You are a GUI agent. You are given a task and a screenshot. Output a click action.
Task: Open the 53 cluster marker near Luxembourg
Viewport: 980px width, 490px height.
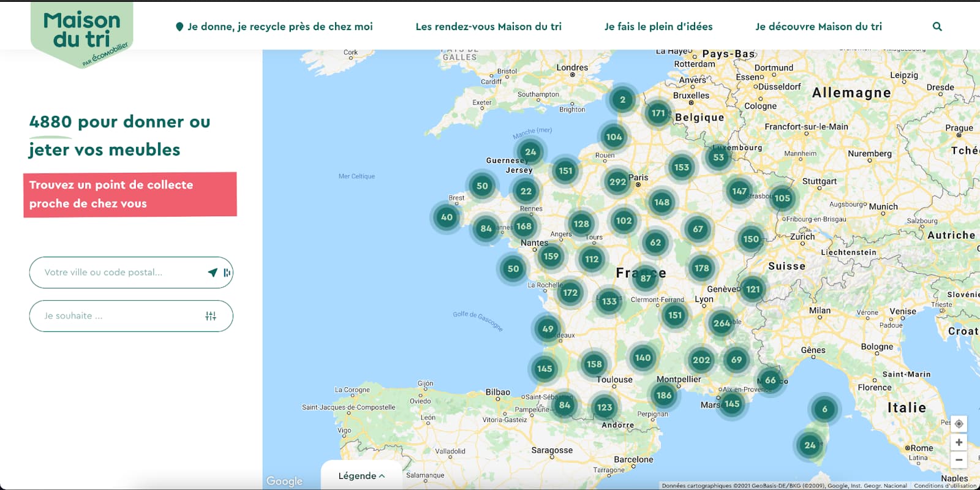point(718,157)
